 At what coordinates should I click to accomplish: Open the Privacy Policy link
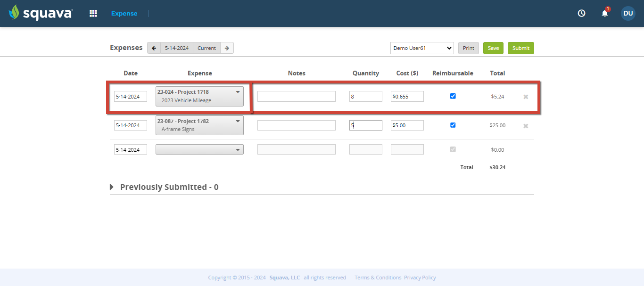[420, 278]
